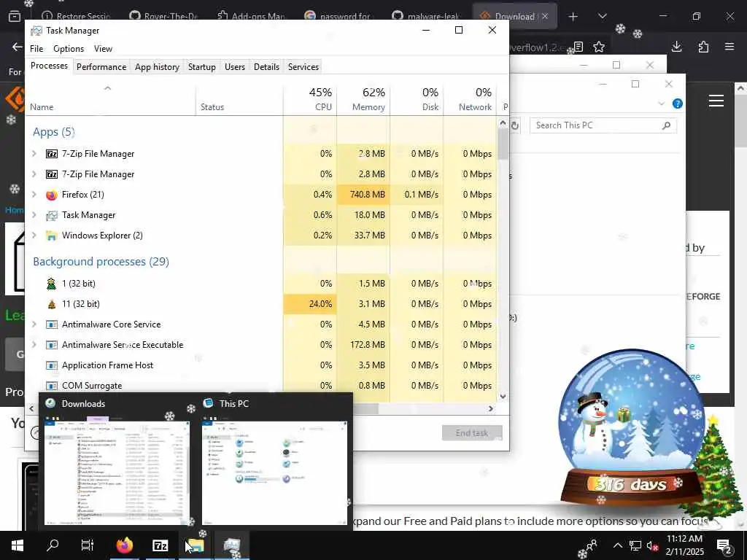
Task: Click the Explorer help question icon
Action: [678, 104]
